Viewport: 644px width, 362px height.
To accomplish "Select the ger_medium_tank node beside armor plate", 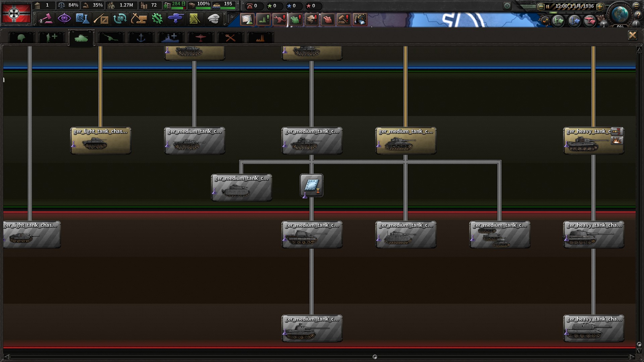I will [241, 188].
